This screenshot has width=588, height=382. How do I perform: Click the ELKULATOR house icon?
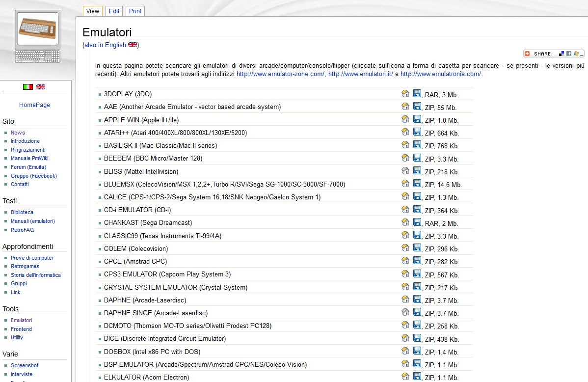(405, 376)
